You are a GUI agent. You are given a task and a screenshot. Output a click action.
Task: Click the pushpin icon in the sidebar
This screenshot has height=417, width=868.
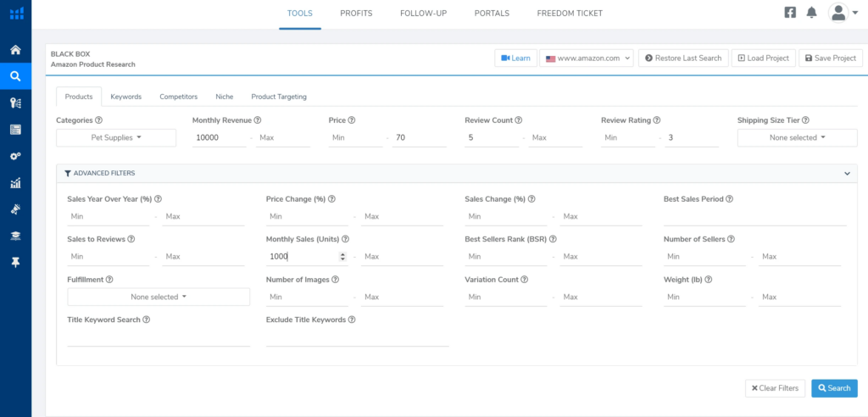click(15, 263)
